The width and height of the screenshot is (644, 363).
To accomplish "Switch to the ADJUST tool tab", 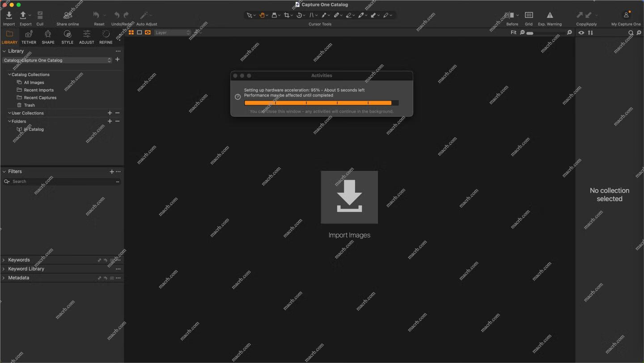I will point(86,37).
